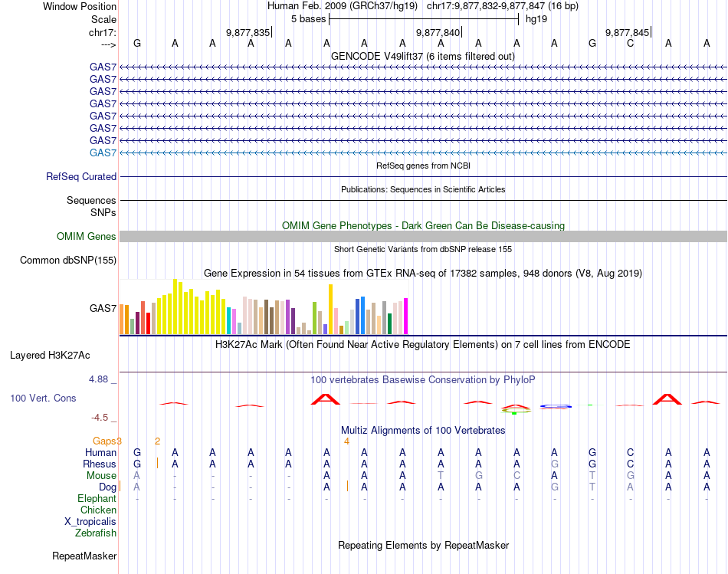The image size is (728, 574).
Task: Open "Short Genetic Variants from dbSNP release 155" title
Action: pyautogui.click(x=423, y=249)
